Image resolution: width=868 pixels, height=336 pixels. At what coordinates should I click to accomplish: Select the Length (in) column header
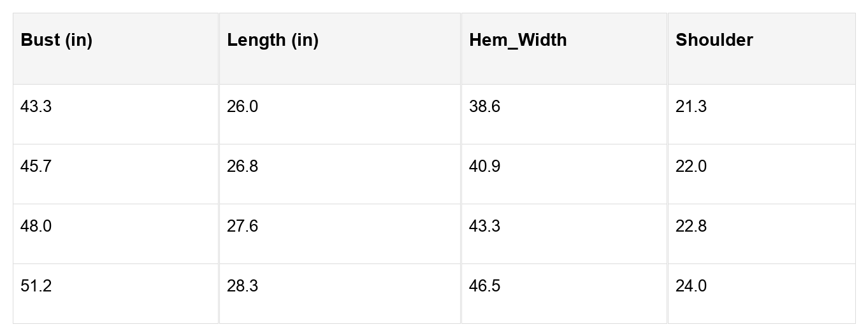340,48
